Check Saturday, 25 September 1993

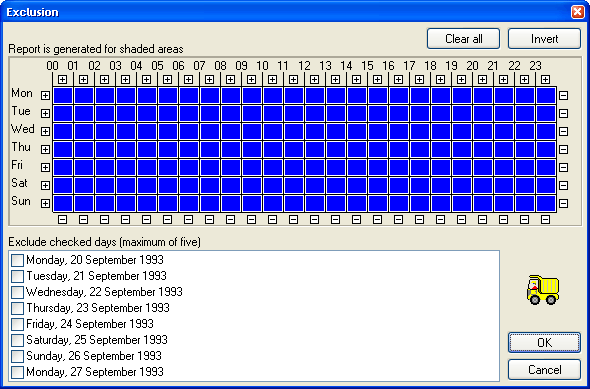[17, 340]
